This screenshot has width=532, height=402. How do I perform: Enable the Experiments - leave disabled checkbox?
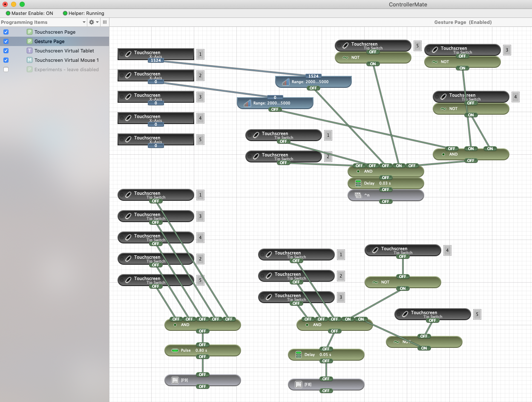[x=6, y=69]
